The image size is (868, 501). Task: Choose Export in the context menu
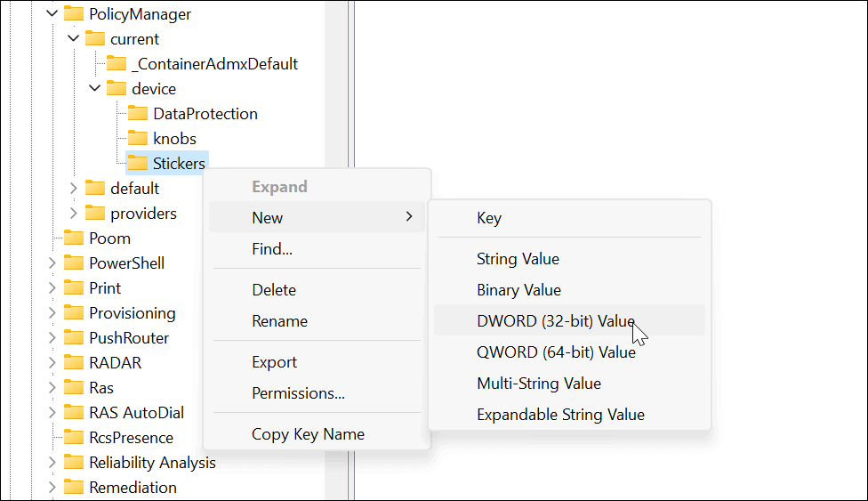click(x=274, y=362)
